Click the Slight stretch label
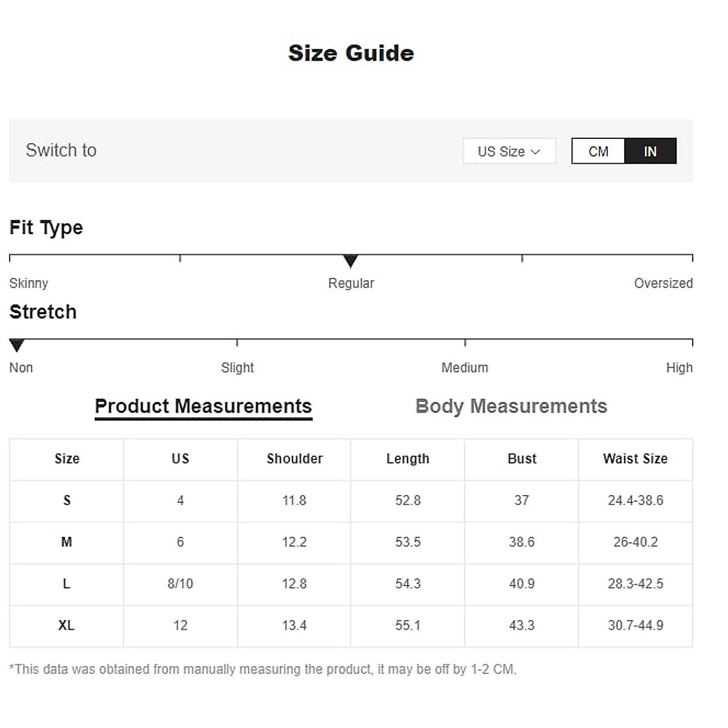The height and width of the screenshot is (728, 728). pyautogui.click(x=237, y=368)
